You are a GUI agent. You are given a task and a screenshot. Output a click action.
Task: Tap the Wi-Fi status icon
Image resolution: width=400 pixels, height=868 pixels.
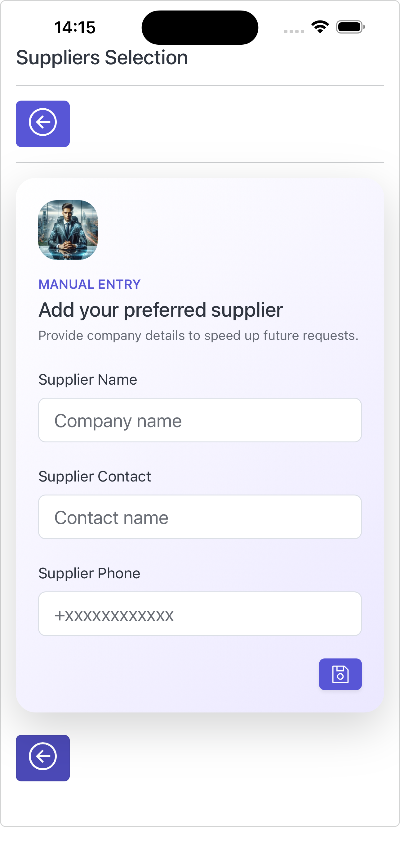coord(320,27)
